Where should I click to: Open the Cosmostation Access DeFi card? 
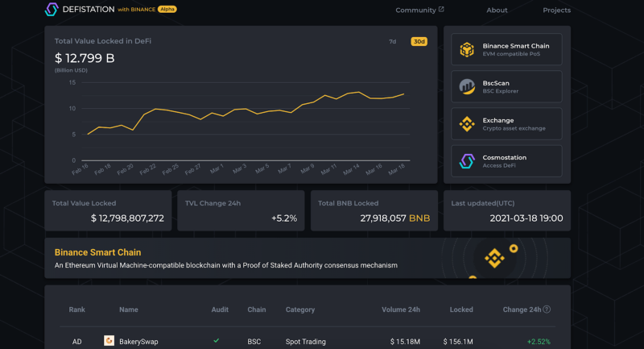click(506, 161)
